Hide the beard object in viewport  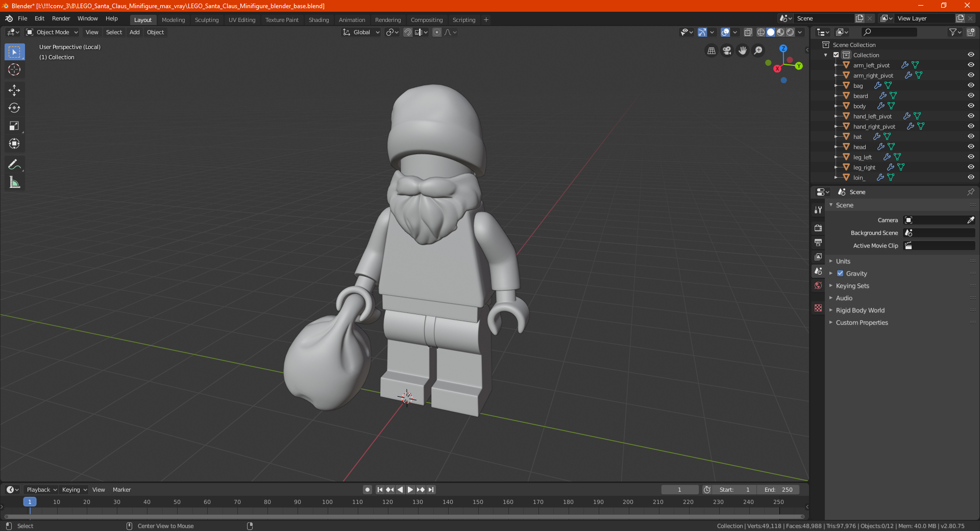click(971, 96)
